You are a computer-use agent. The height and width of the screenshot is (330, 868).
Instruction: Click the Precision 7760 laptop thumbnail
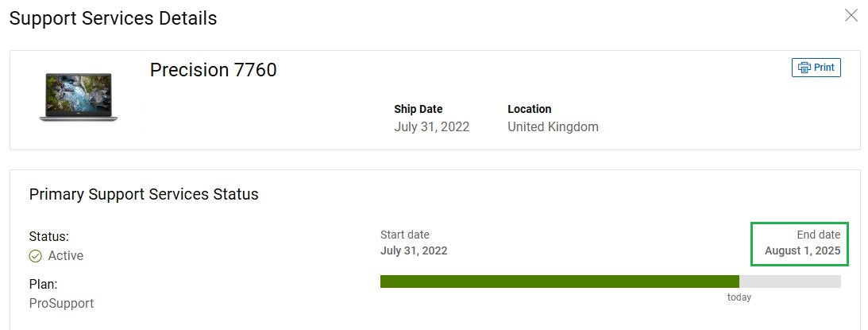point(79,97)
